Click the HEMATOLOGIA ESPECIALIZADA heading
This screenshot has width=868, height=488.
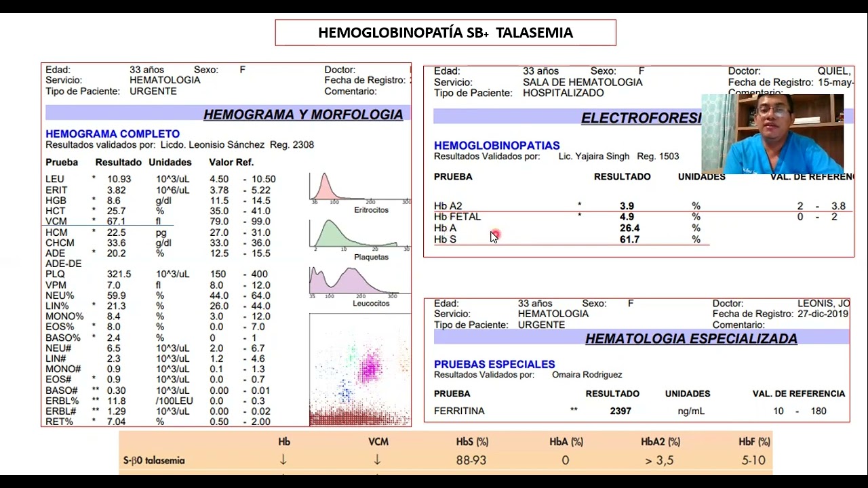691,338
